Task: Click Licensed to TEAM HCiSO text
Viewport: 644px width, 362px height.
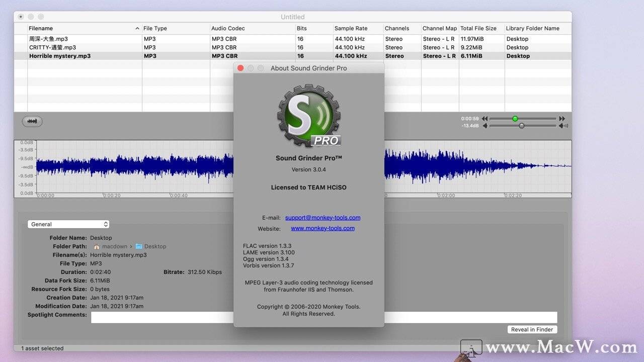Action: point(309,187)
